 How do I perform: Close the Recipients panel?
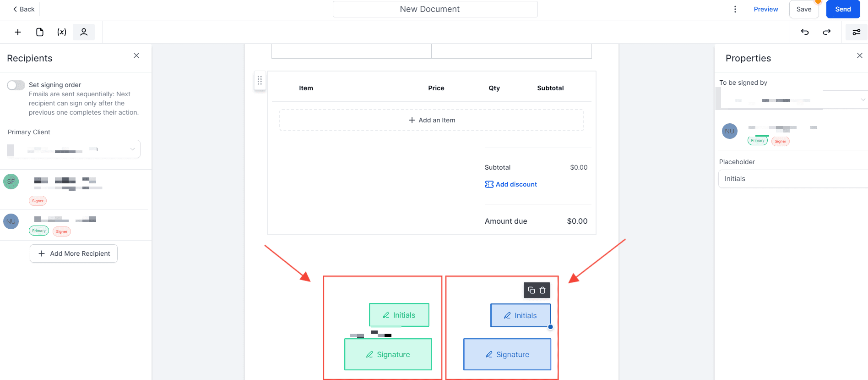pyautogui.click(x=136, y=55)
